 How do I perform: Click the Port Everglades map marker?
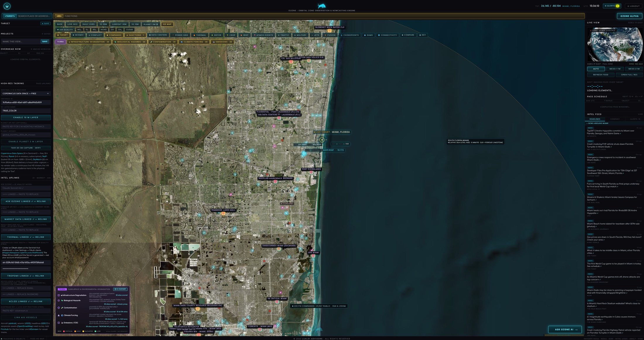[x=311, y=172]
